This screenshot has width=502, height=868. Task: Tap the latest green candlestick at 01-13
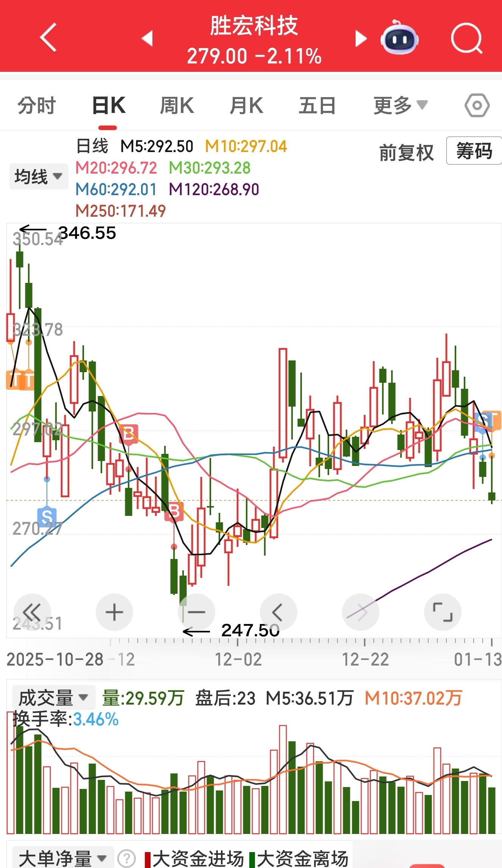[x=492, y=496]
